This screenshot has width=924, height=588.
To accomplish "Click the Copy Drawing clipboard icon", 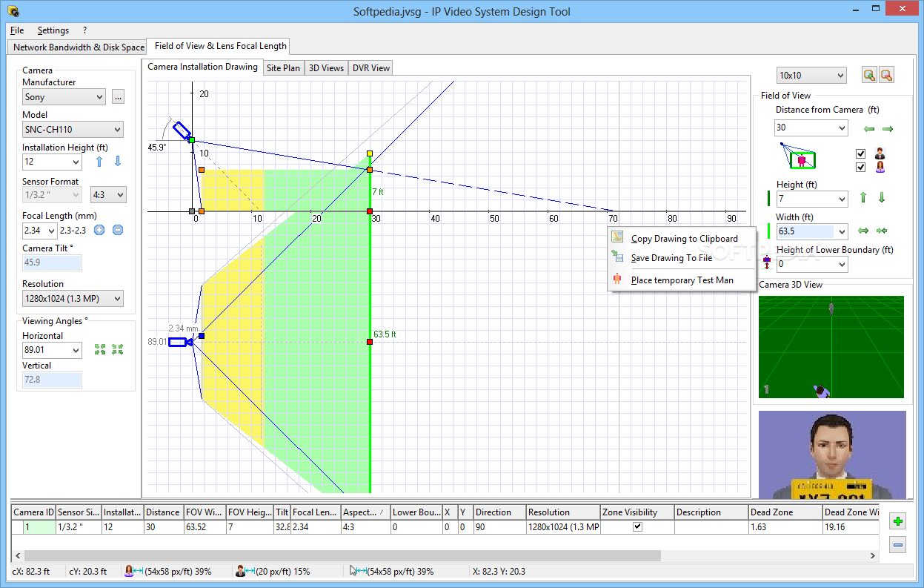I will [x=617, y=237].
